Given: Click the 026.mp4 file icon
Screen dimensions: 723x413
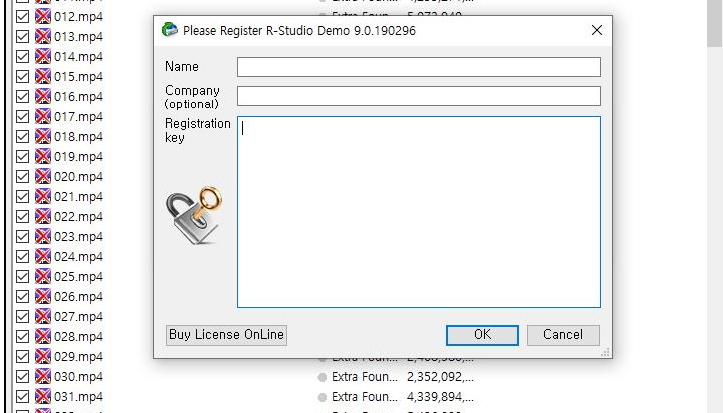Looking at the screenshot, I should click(43, 297).
